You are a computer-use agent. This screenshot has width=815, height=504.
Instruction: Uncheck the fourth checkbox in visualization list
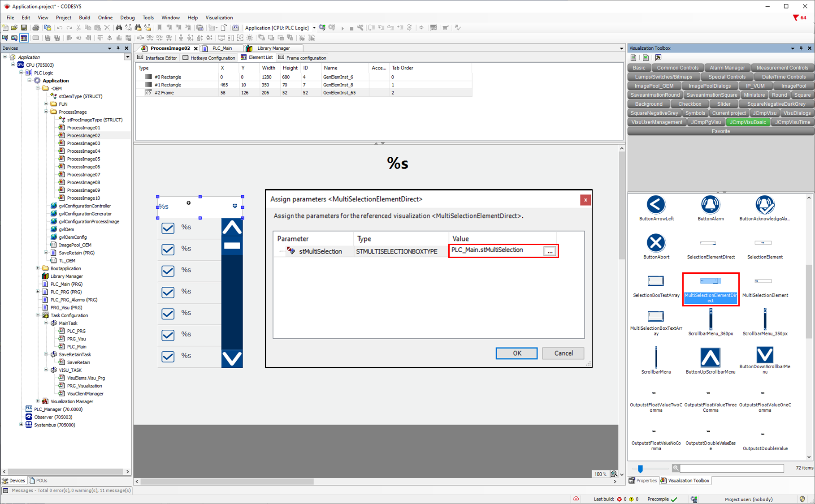click(x=168, y=293)
